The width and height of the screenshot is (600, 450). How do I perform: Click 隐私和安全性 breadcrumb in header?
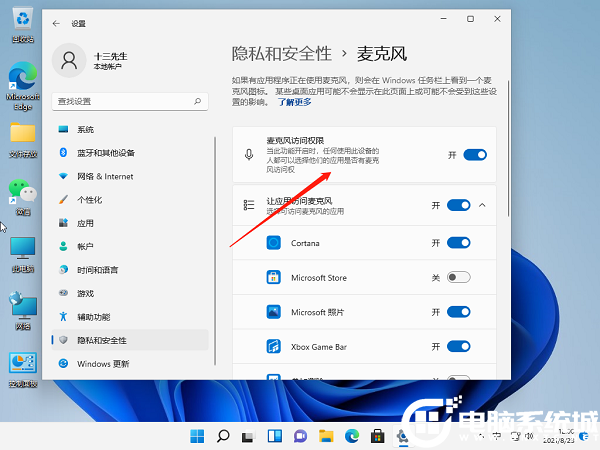(x=283, y=53)
